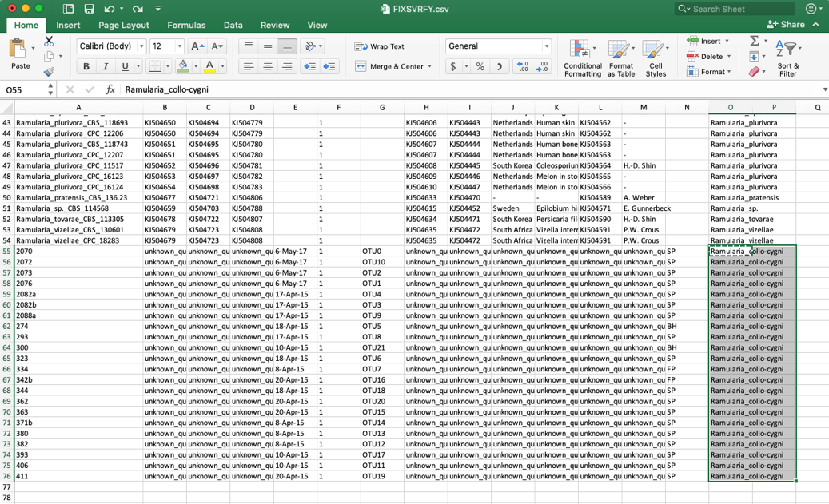829x504 pixels.
Task: Click the Paste clipboard icon
Action: click(18, 49)
